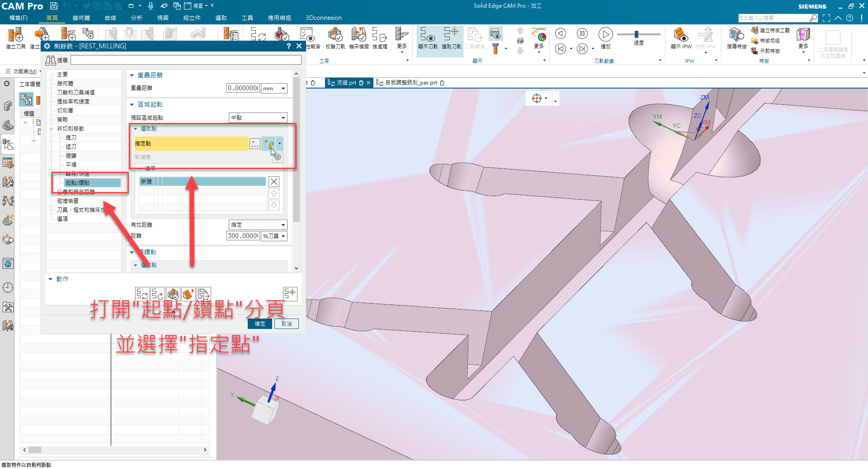The width and height of the screenshot is (868, 469).
Task: Open the 分析 ribbon tab
Action: 137,18
